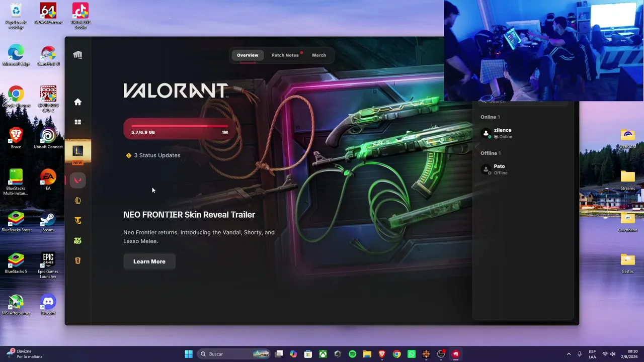Image resolution: width=644 pixels, height=362 pixels.
Task: Click the Buscar taskbar search box
Action: [x=235, y=354]
